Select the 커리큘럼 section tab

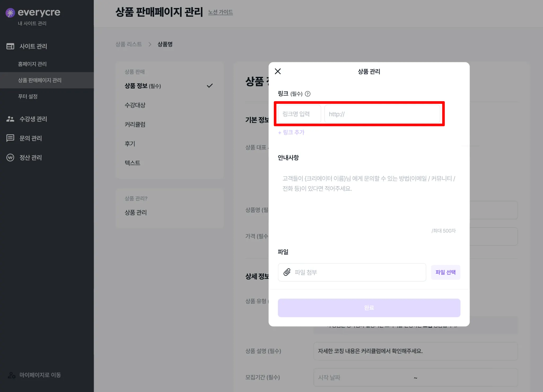point(135,124)
